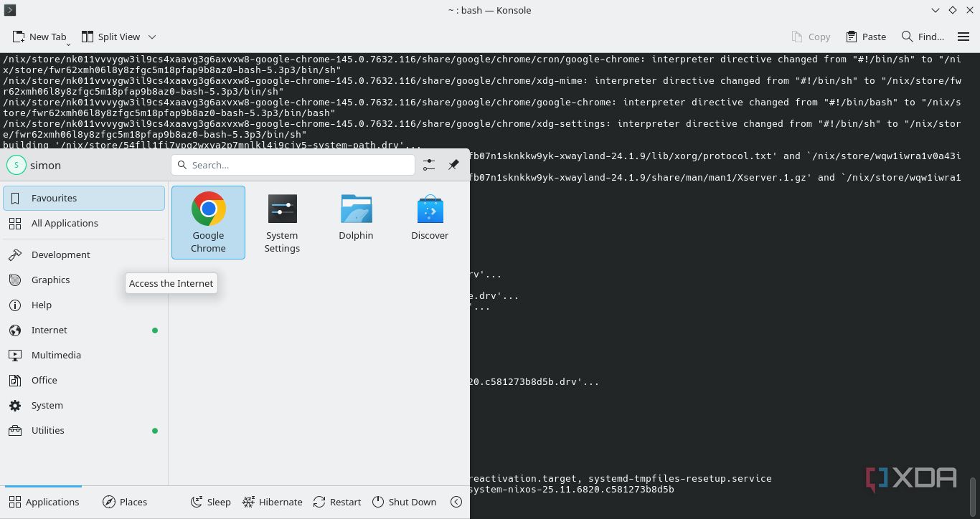Open the Utilities category

84,430
